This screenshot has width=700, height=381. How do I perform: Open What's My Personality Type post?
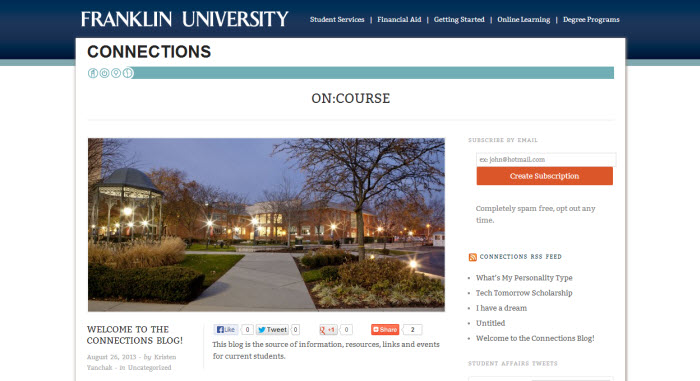(x=524, y=278)
